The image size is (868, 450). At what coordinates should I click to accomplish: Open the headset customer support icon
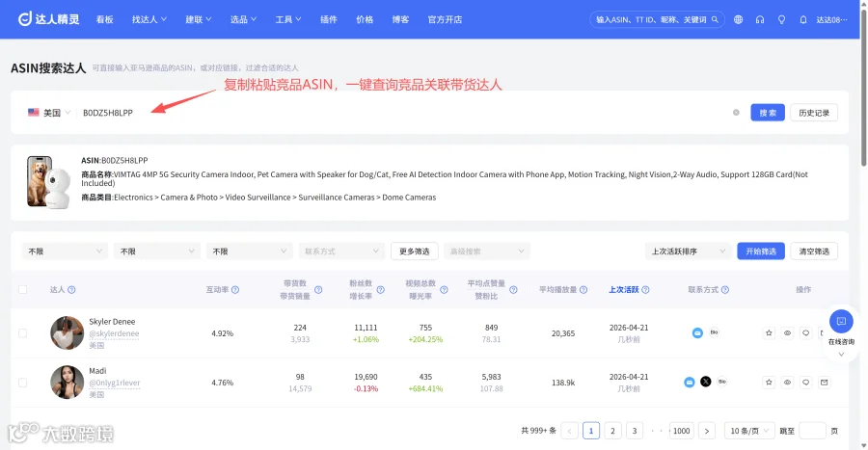pos(760,19)
